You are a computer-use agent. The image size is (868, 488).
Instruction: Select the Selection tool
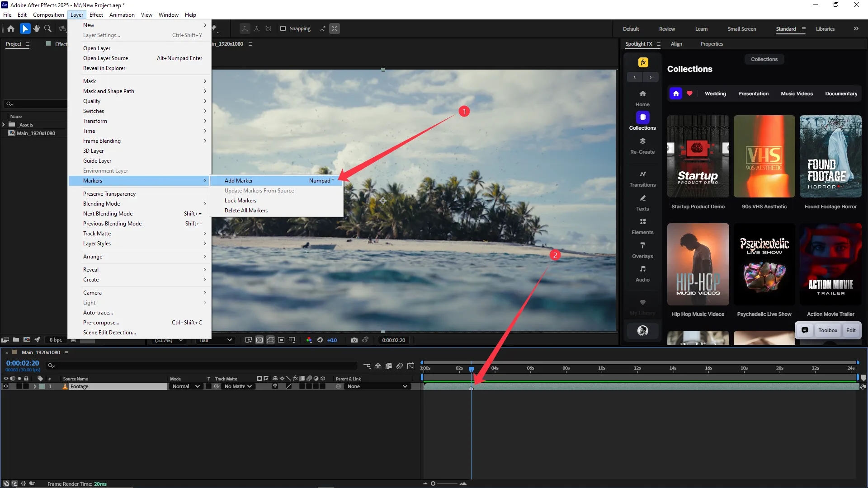(25, 28)
